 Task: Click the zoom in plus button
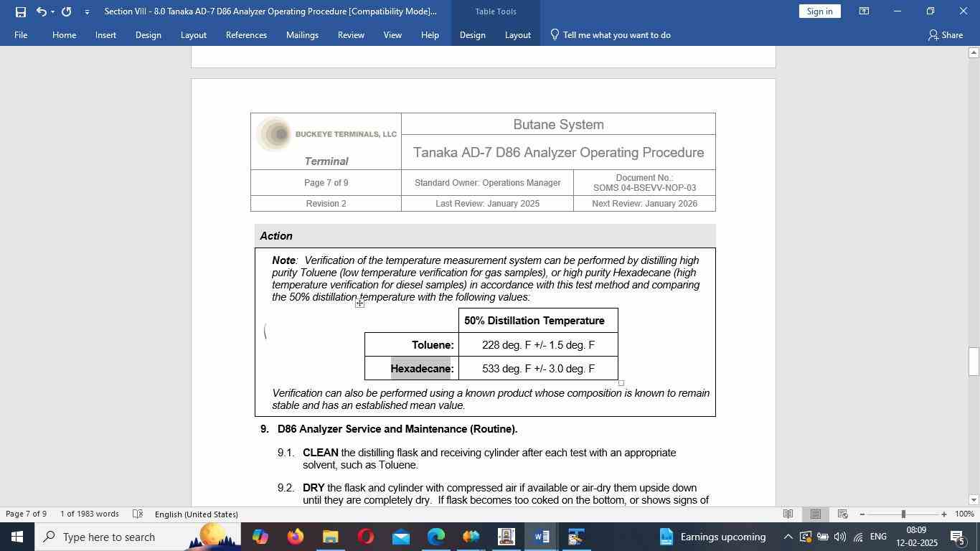click(x=944, y=514)
